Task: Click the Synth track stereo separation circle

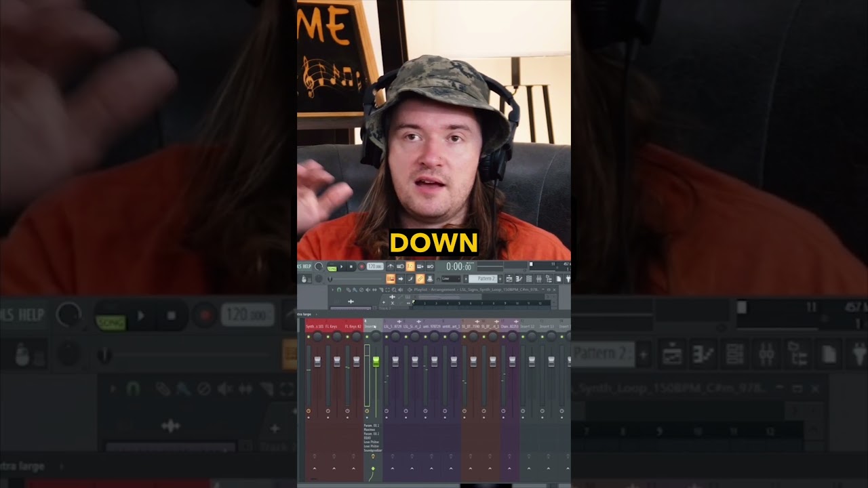Action: click(309, 411)
